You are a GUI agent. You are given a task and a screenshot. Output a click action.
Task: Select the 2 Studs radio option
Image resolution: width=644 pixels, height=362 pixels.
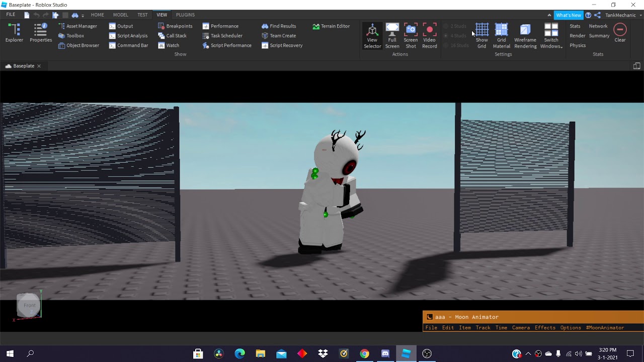pyautogui.click(x=455, y=26)
